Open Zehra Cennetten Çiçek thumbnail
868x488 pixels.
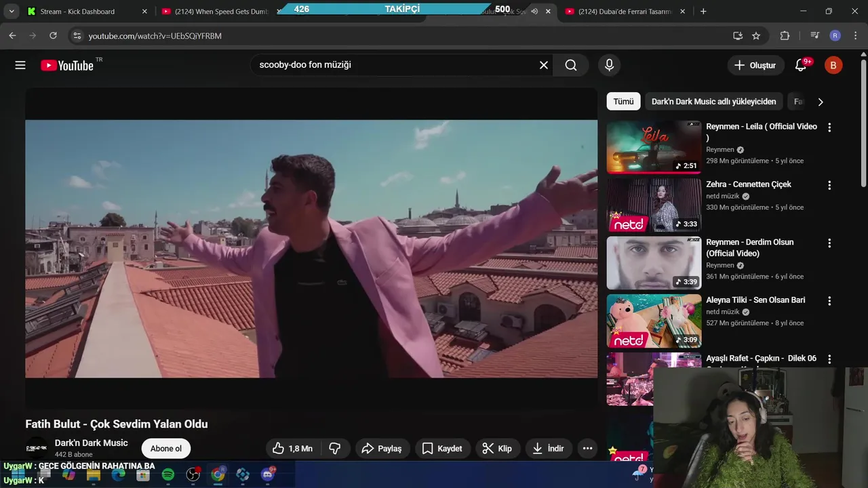(654, 205)
